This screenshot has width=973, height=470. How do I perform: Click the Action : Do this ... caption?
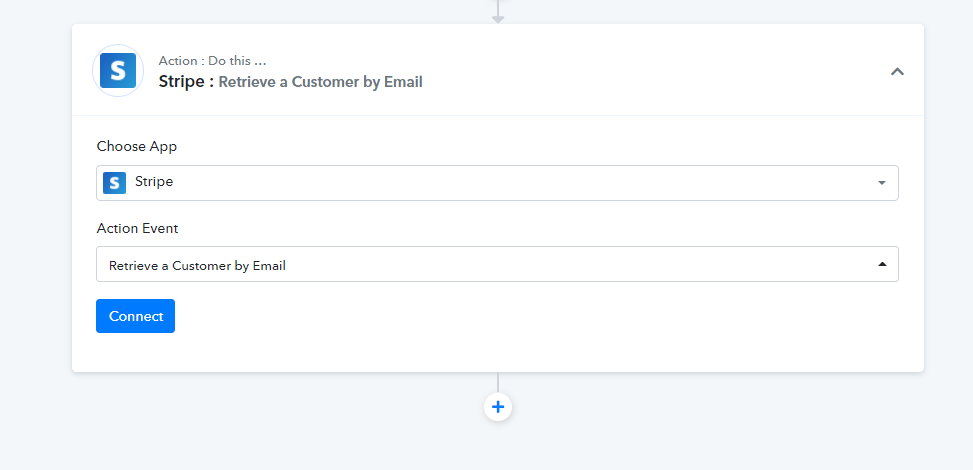pos(212,61)
